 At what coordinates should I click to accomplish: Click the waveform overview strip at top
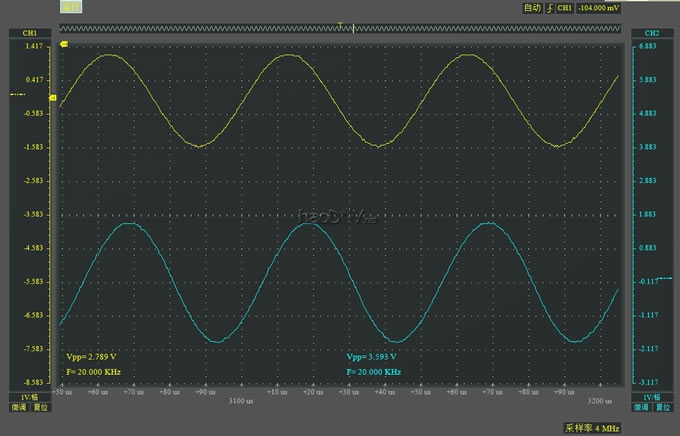(200, 27)
